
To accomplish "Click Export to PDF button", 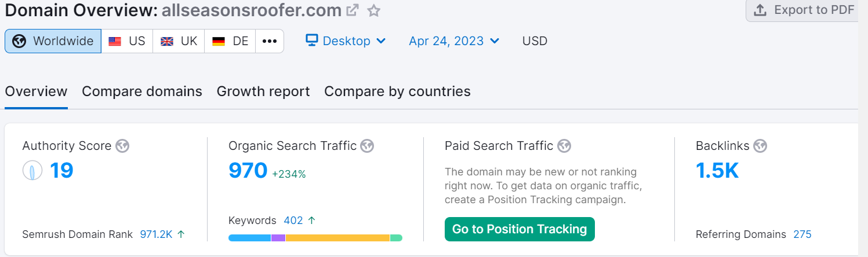I will pos(803,10).
